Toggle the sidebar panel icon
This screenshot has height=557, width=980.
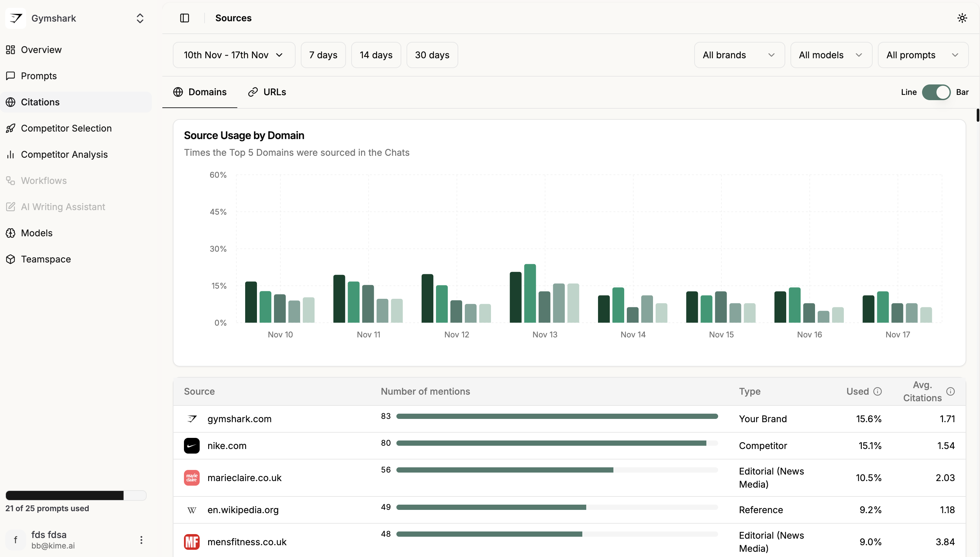184,18
